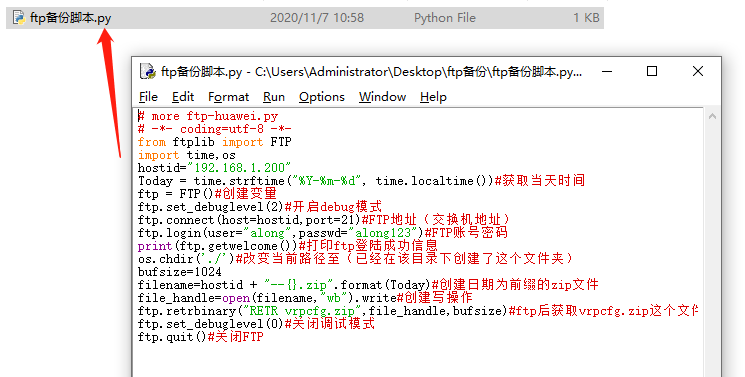The image size is (745, 377).
Task: Open the Options menu
Action: pos(322,97)
